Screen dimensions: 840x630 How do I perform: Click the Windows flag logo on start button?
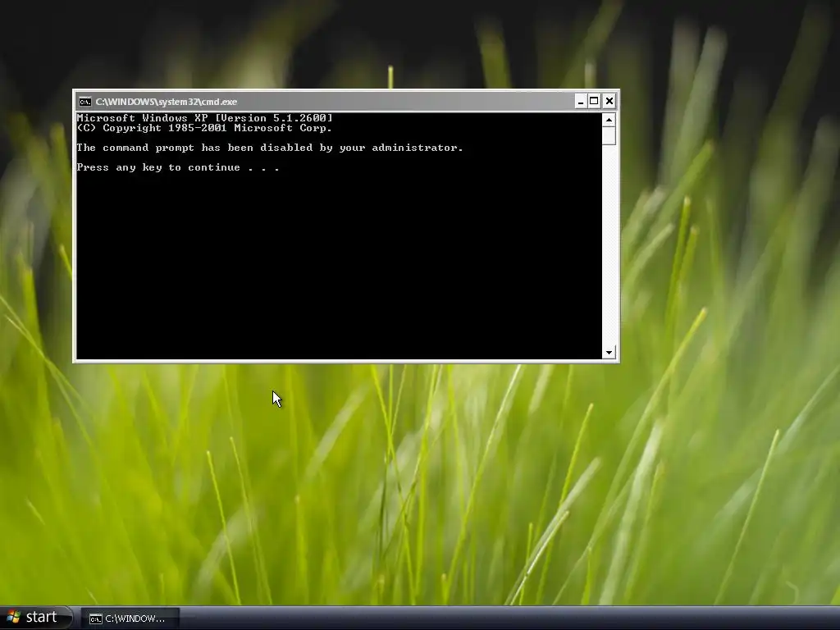13,618
